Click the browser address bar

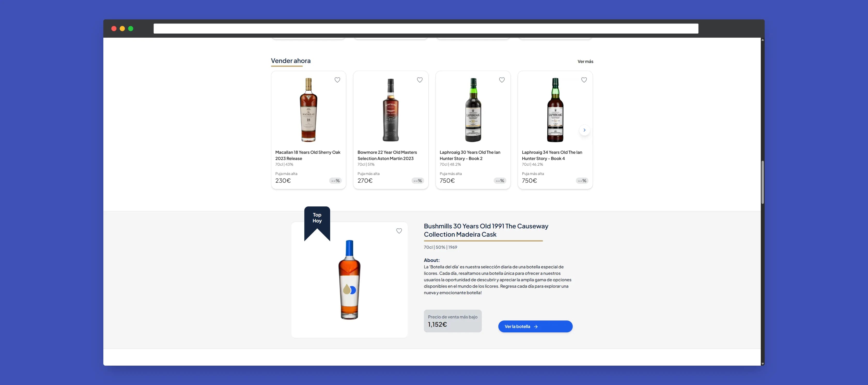tap(426, 29)
